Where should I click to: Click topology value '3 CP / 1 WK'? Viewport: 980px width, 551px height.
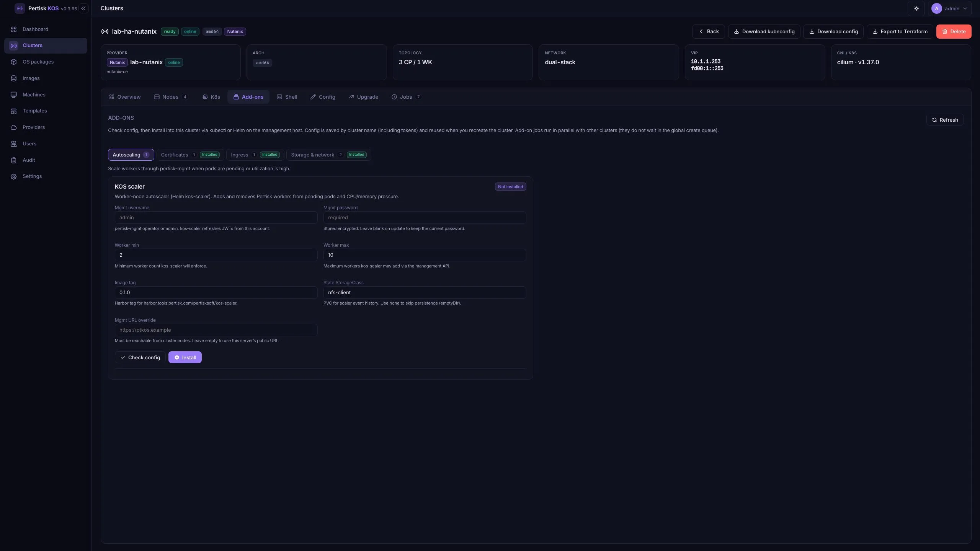(415, 62)
